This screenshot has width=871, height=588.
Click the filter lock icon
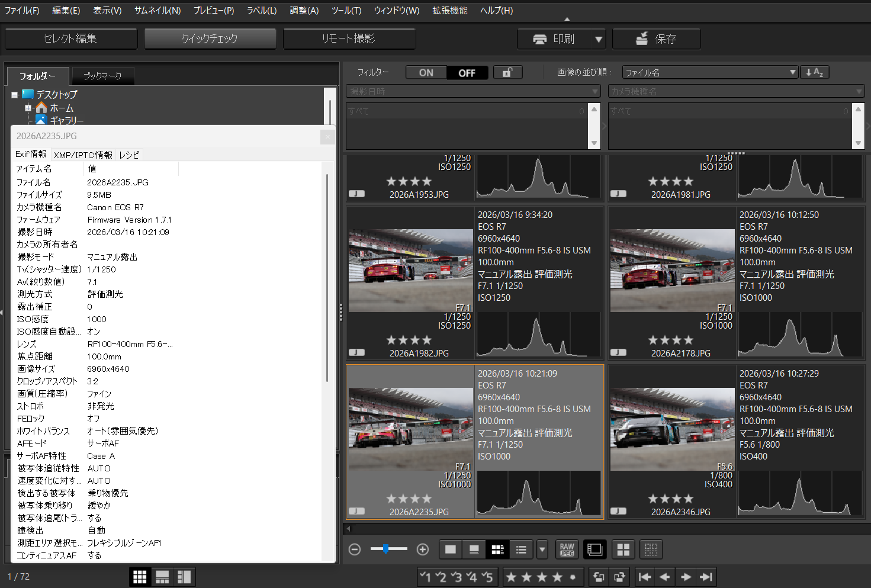coord(507,72)
